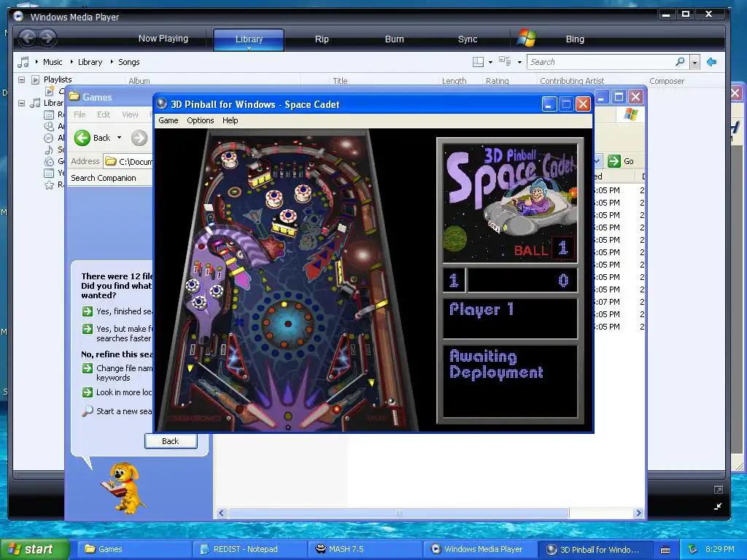Click the Address bar folder path

pos(128,161)
